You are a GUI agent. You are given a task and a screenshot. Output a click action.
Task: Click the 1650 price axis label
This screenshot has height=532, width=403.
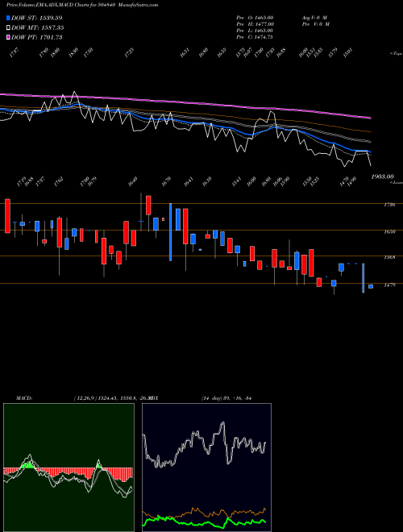pyautogui.click(x=389, y=232)
